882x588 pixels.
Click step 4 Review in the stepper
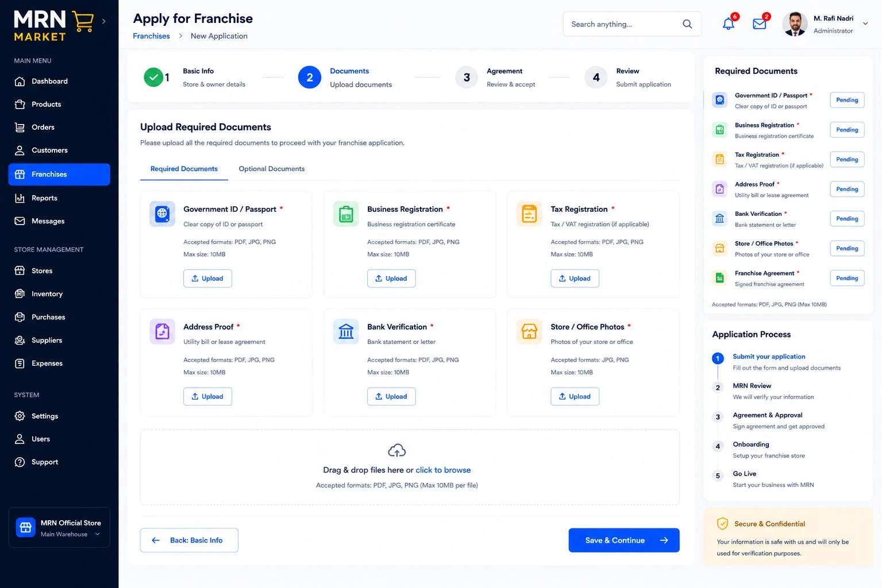point(628,77)
